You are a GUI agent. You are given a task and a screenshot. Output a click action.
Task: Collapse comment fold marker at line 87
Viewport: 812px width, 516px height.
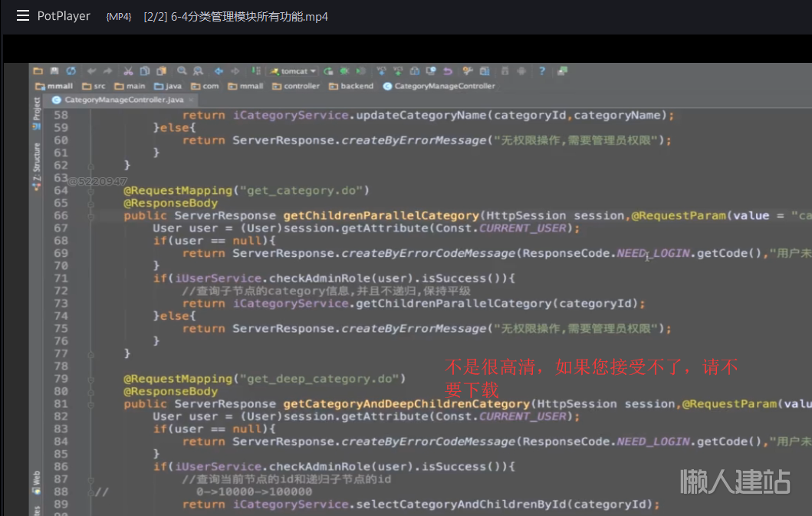(x=90, y=480)
